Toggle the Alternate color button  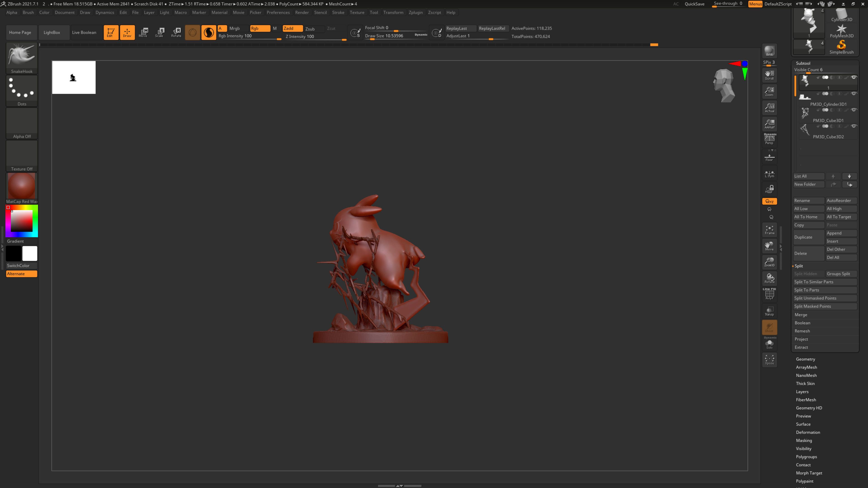click(21, 274)
